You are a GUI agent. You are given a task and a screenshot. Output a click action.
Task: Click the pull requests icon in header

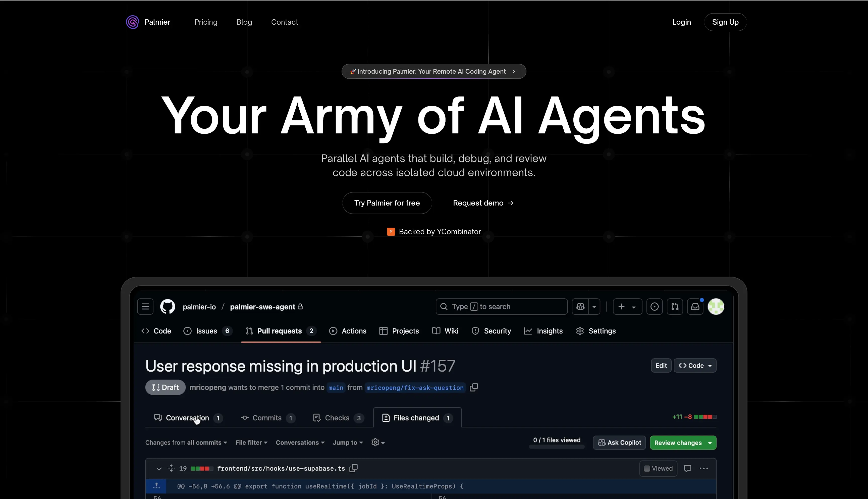coord(674,306)
